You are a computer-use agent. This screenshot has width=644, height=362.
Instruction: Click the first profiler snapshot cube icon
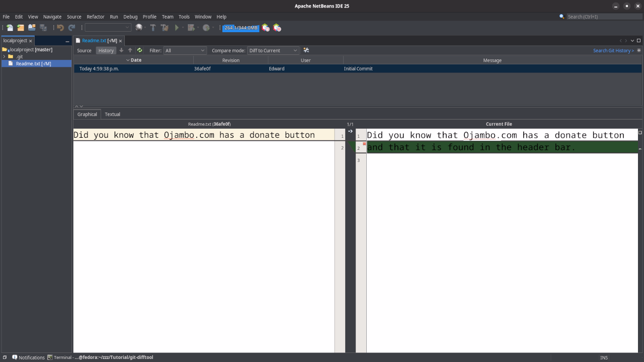click(x=266, y=28)
